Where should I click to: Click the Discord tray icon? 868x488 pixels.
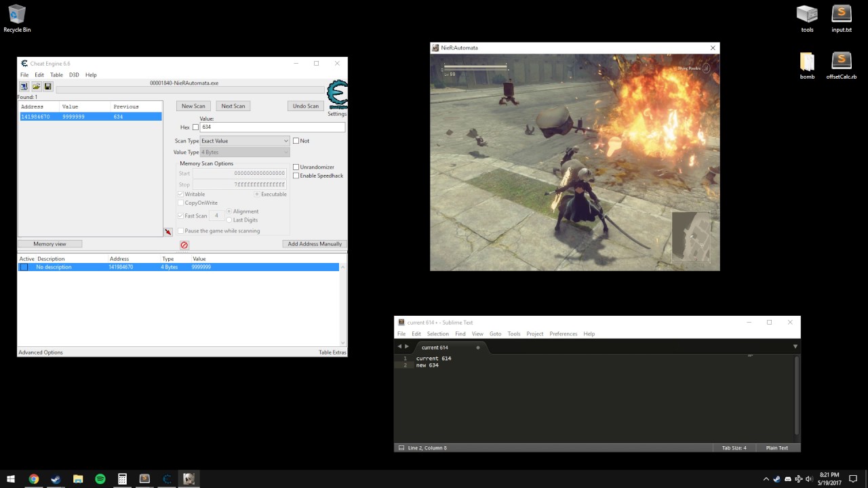click(x=787, y=479)
